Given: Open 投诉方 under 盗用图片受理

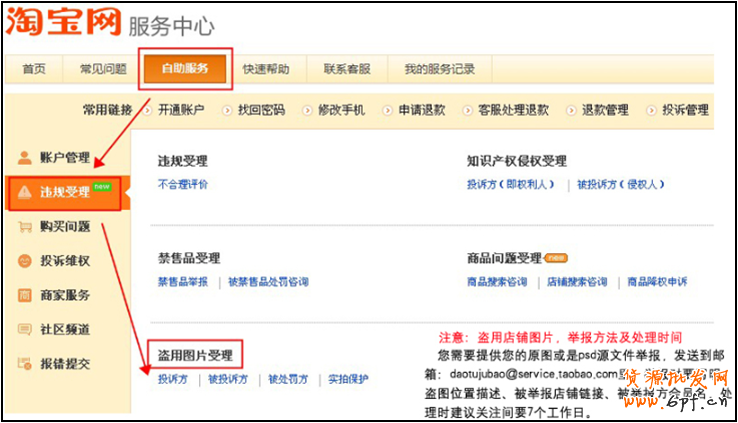Looking at the screenshot, I should pyautogui.click(x=173, y=379).
